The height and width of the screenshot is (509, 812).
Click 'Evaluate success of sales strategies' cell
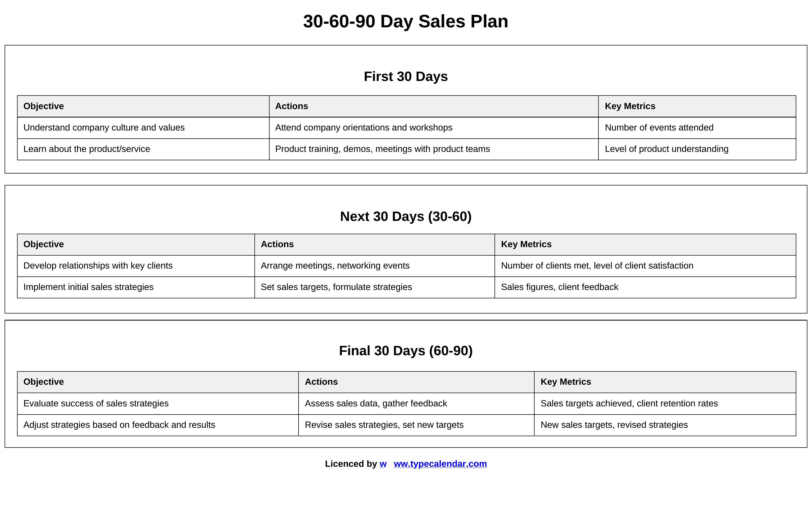(158, 404)
